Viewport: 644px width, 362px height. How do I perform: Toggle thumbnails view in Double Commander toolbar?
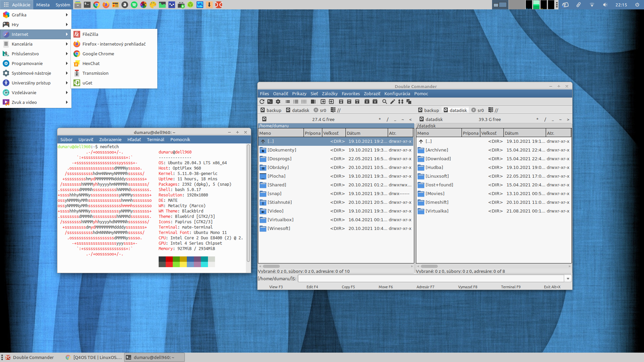coord(304,102)
